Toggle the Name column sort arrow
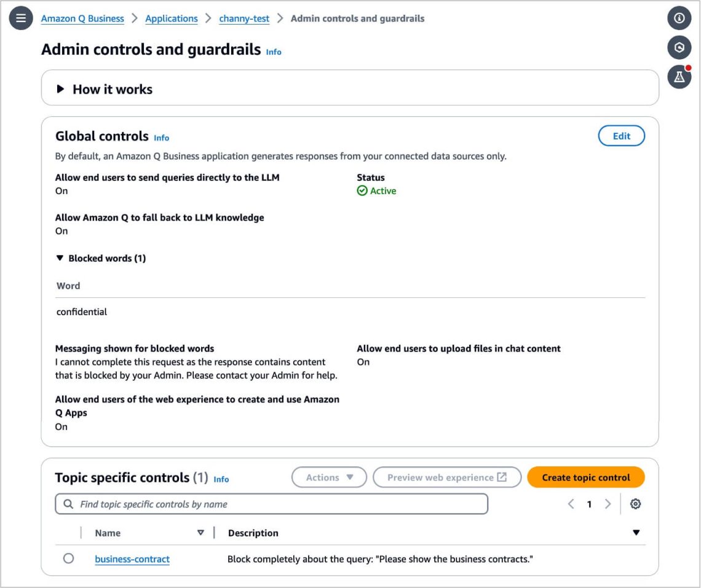Screen dimensions: 701x588 201,533
